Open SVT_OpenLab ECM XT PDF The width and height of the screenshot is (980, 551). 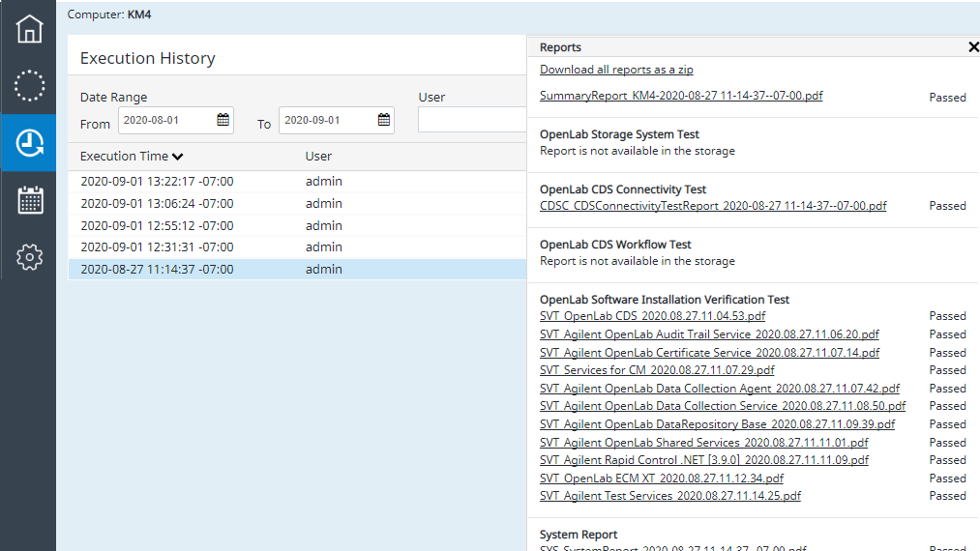(x=662, y=478)
